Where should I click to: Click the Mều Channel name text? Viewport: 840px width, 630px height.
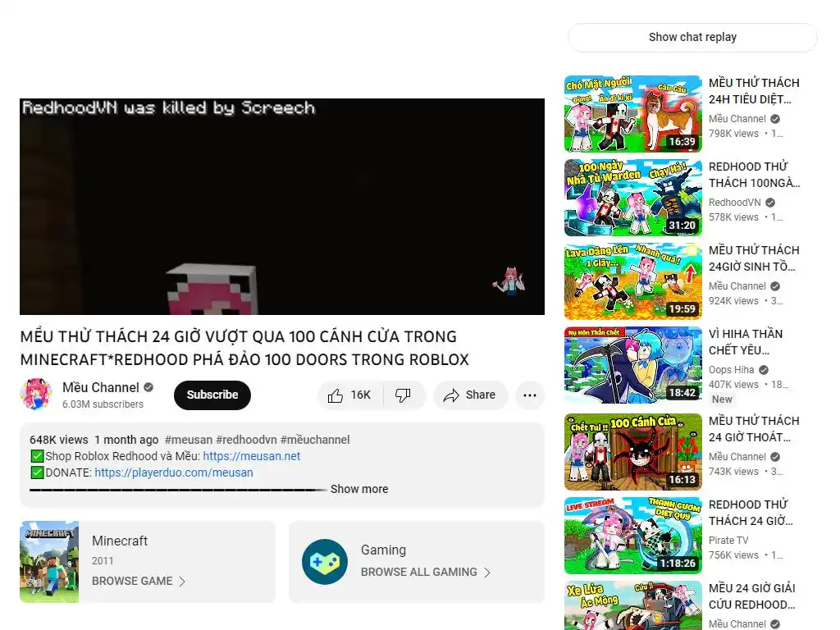click(x=101, y=387)
